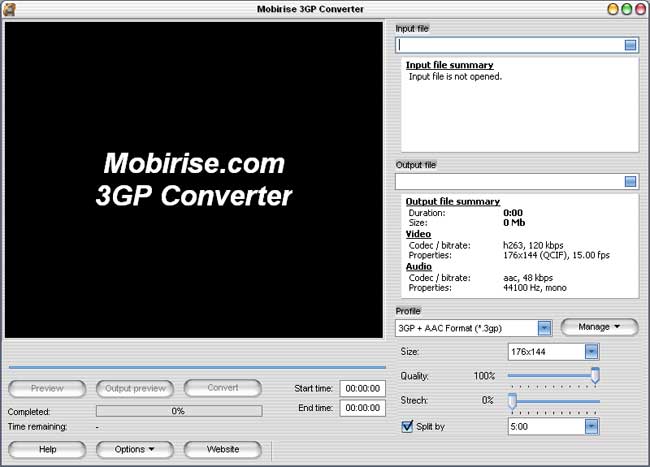Start conversion with Convert button
Screen dimensions: 650x467
click(x=223, y=388)
